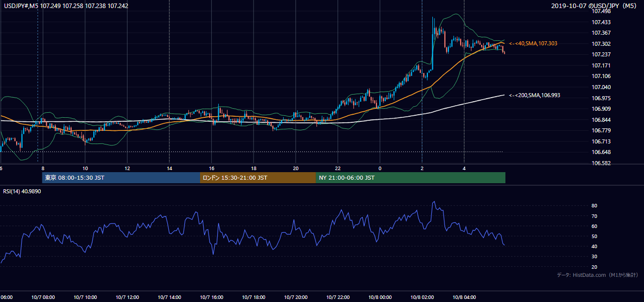Click the 10/7 14:00 date-time label

point(169,297)
